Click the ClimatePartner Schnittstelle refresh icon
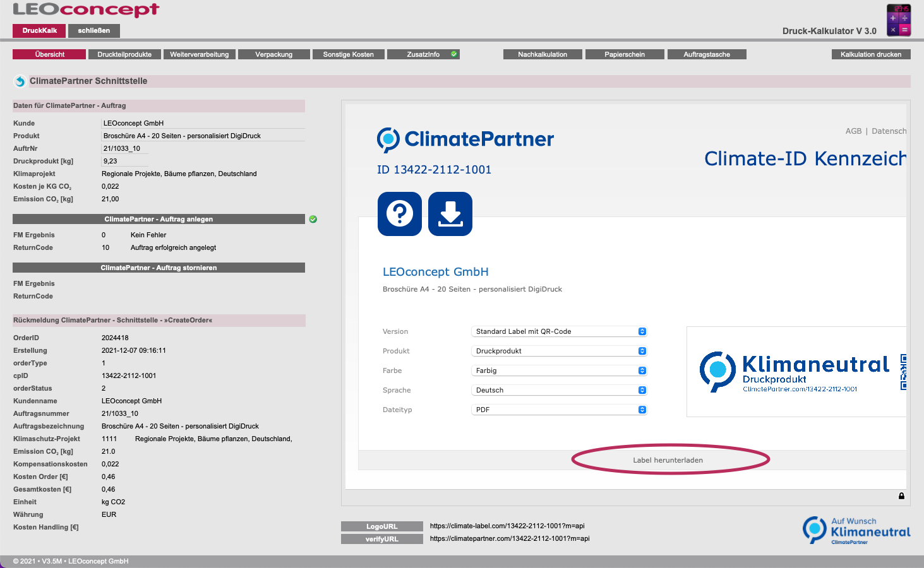The width and height of the screenshot is (924, 568). (x=20, y=81)
